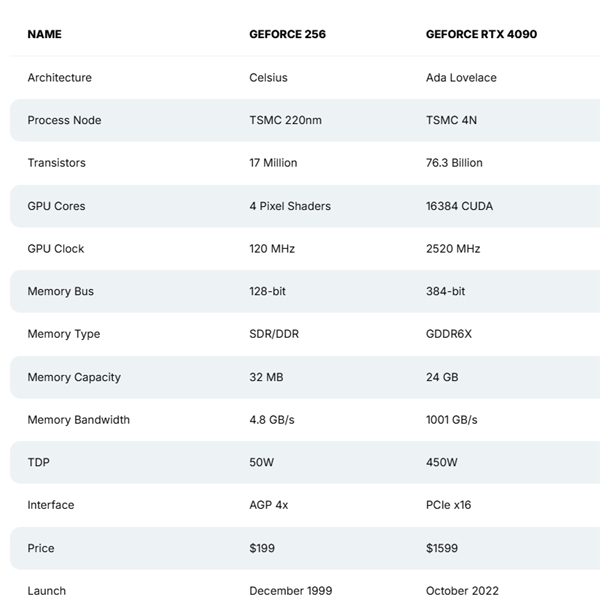
Task: Click the $1599 price value
Action: tap(441, 548)
